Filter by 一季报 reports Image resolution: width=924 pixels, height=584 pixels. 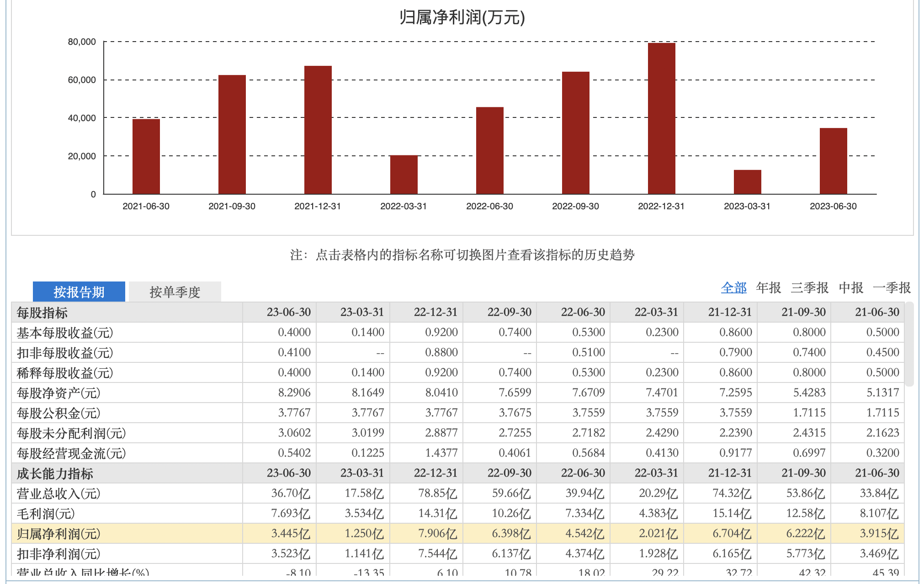(x=892, y=288)
